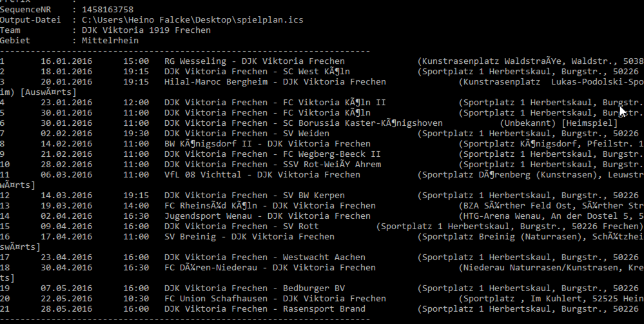Click the Jugendsport Wenau fixture text

(267, 216)
